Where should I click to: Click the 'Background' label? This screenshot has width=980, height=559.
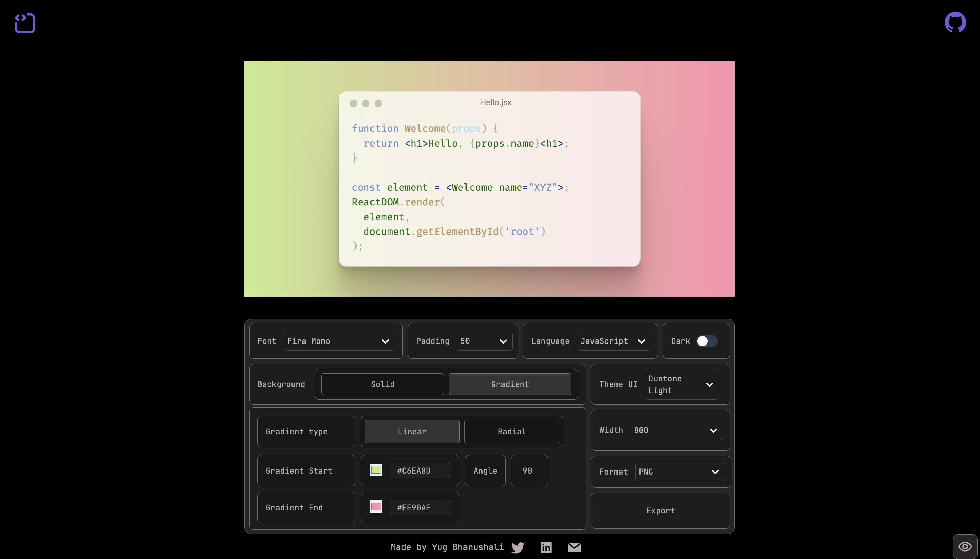pos(281,384)
